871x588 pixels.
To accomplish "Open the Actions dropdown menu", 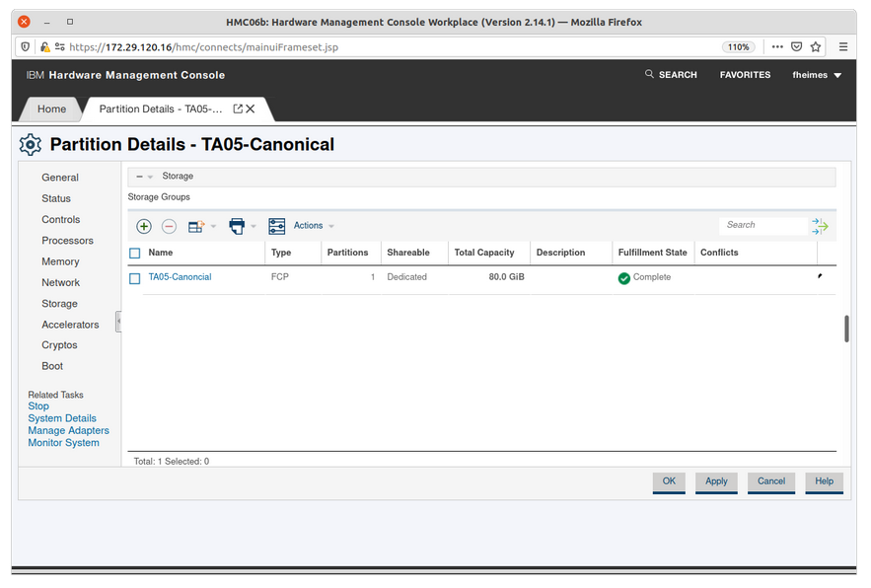I will 314,226.
